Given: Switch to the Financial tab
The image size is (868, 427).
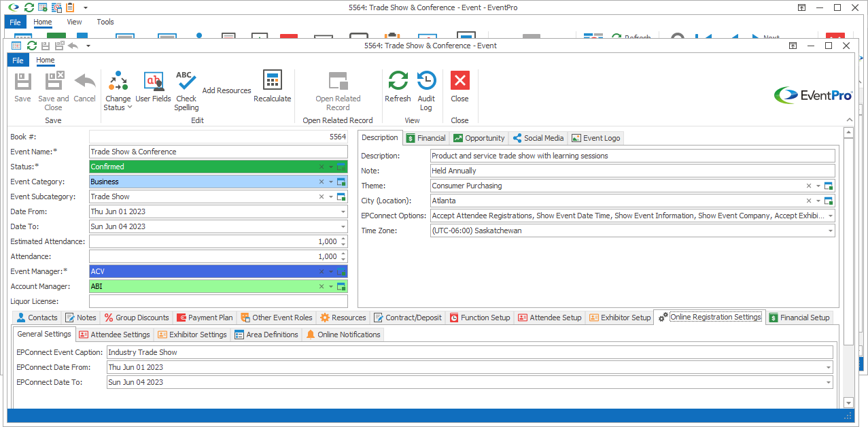Looking at the screenshot, I should click(x=426, y=138).
